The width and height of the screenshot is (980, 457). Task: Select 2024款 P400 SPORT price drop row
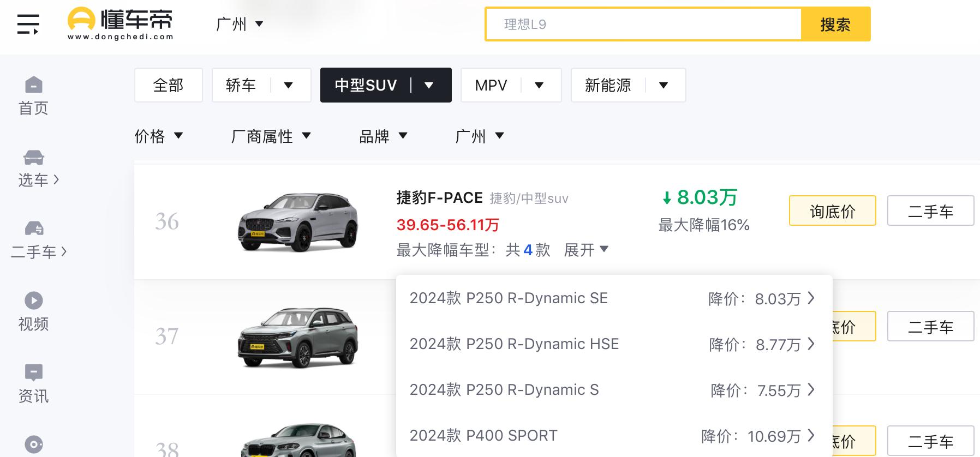[611, 435]
